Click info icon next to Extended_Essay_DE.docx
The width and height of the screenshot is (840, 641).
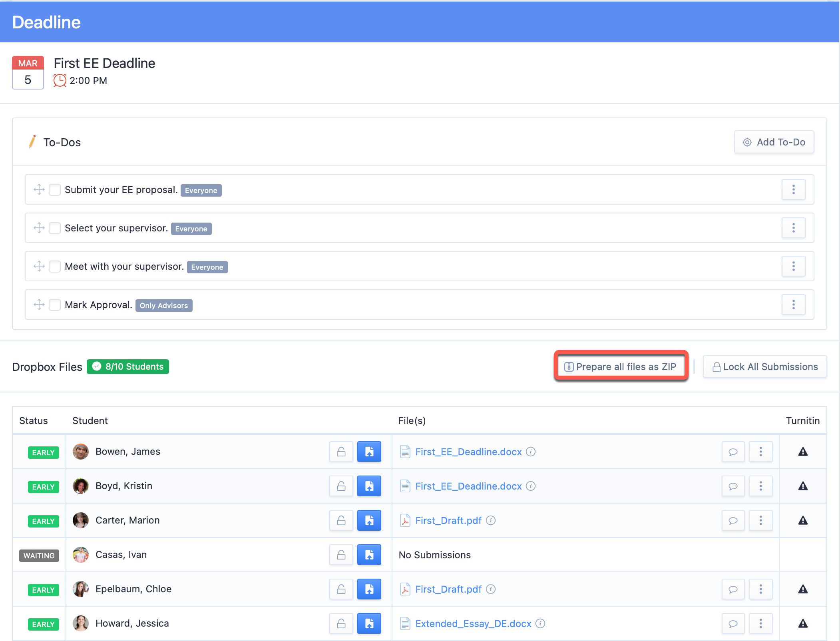(x=540, y=623)
